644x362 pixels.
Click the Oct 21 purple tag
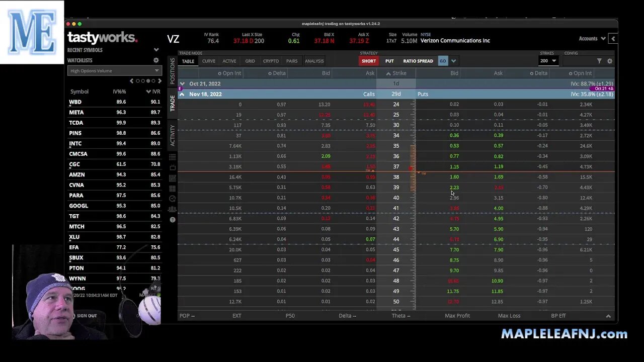click(x=603, y=89)
